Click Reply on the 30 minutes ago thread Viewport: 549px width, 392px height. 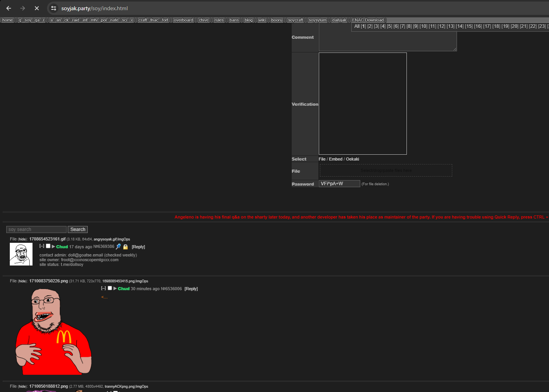[191, 289]
